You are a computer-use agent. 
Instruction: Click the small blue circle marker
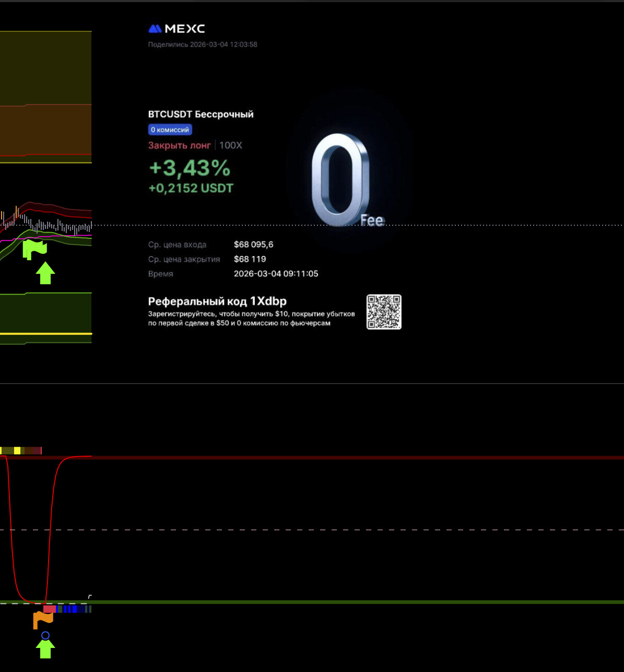pos(45,635)
